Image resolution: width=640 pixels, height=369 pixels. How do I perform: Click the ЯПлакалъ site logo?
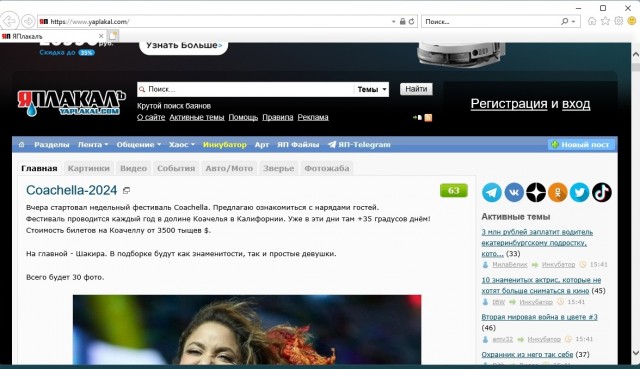(x=71, y=102)
